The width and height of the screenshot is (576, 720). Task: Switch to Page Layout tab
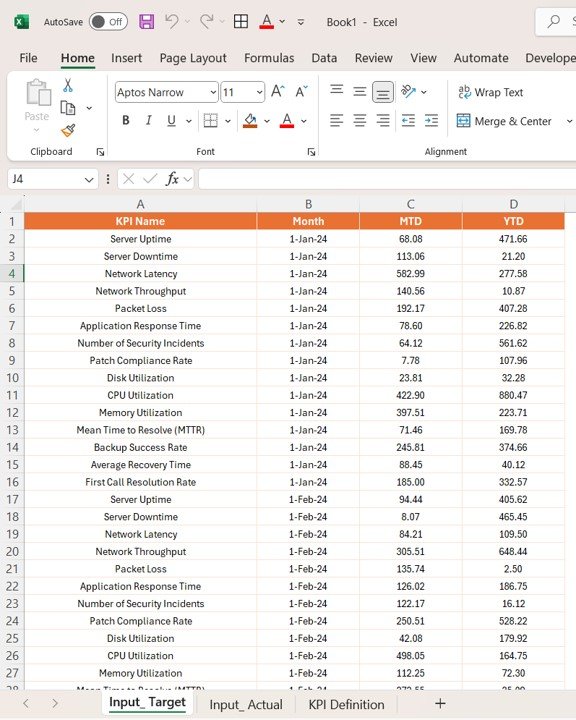pyautogui.click(x=193, y=58)
